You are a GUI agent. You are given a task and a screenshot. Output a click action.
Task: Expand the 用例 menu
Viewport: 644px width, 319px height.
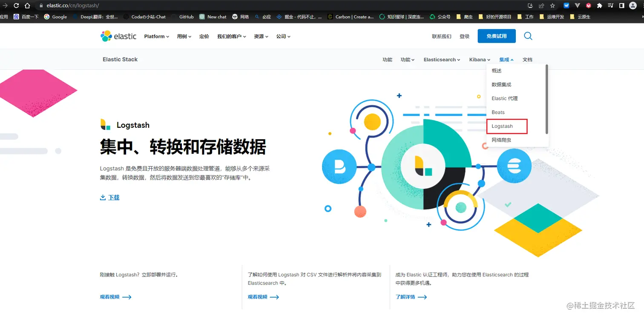[184, 36]
